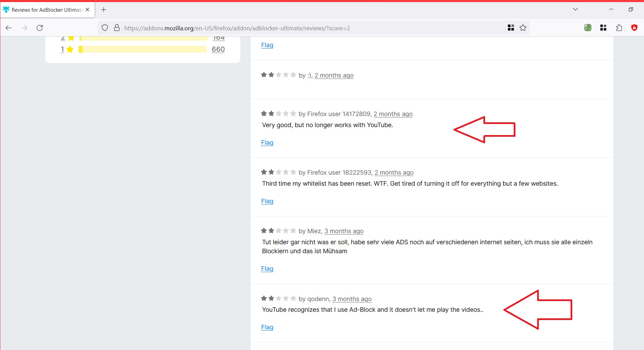This screenshot has width=644, height=350.
Task: Restore down the Firefox window
Action: click(x=631, y=9)
